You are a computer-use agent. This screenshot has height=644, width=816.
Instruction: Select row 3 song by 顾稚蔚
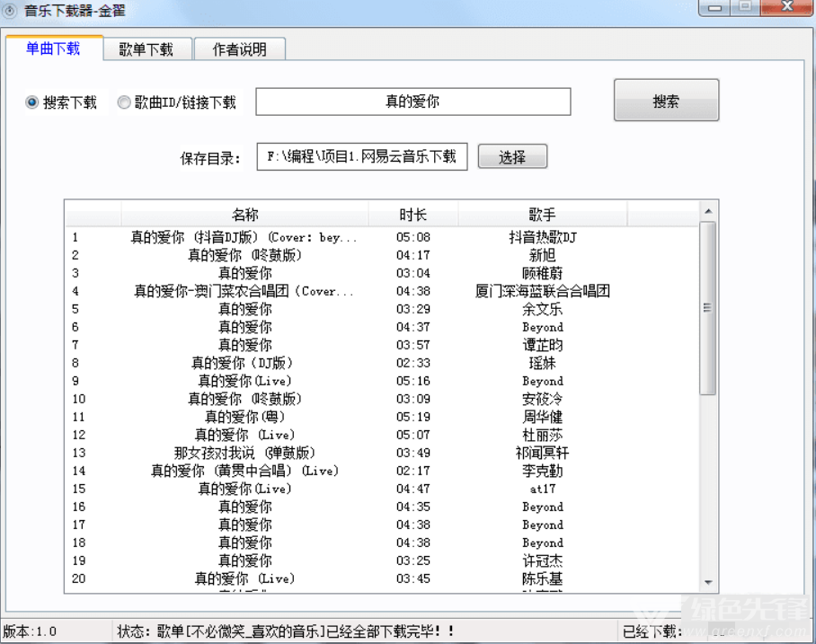pyautogui.click(x=383, y=273)
